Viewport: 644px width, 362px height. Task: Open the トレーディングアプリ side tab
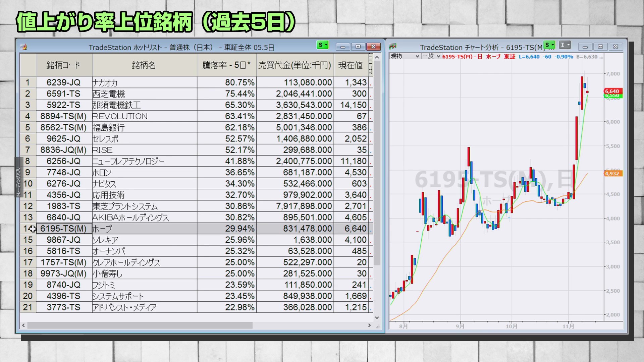pos(18,181)
